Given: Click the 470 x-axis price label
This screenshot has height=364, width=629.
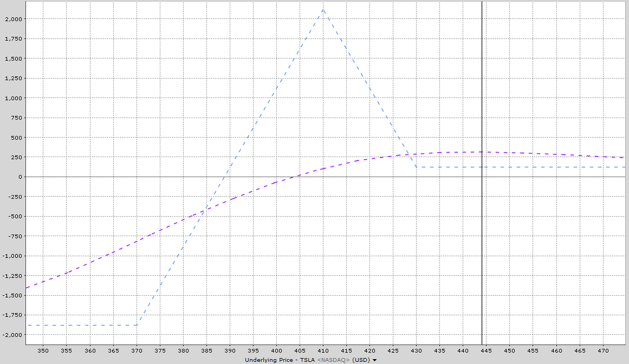Looking at the screenshot, I should (603, 350).
